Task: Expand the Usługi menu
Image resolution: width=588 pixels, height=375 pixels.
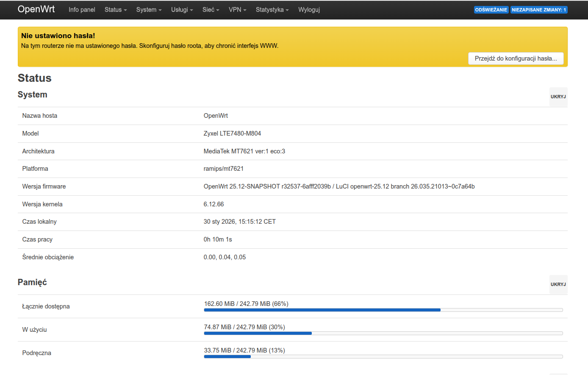Action: [x=182, y=10]
